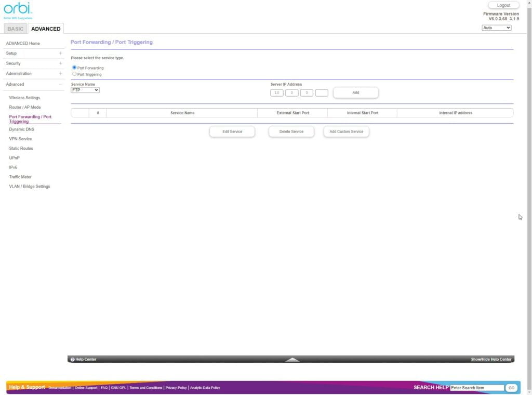Open the Auto language dropdown
The height and width of the screenshot is (395, 532).
pyautogui.click(x=496, y=28)
